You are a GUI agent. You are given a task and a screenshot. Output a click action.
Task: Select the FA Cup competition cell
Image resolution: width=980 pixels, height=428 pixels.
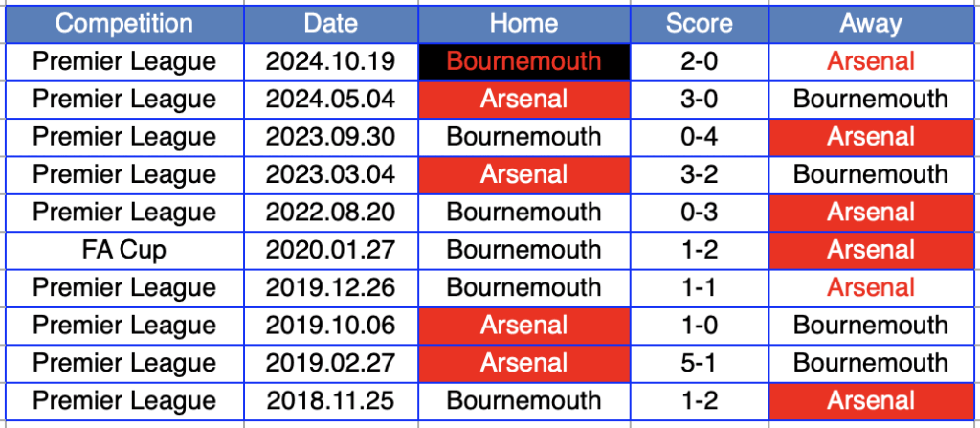coord(124,250)
